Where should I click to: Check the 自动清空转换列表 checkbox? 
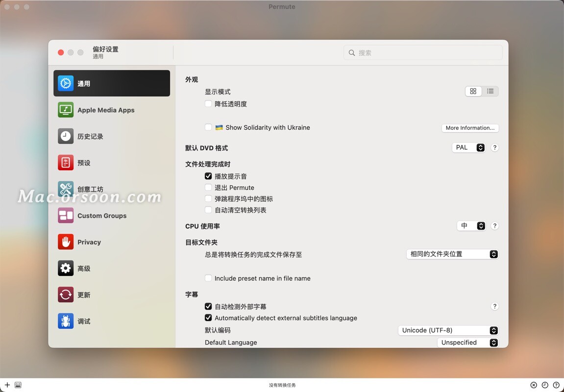coord(208,210)
